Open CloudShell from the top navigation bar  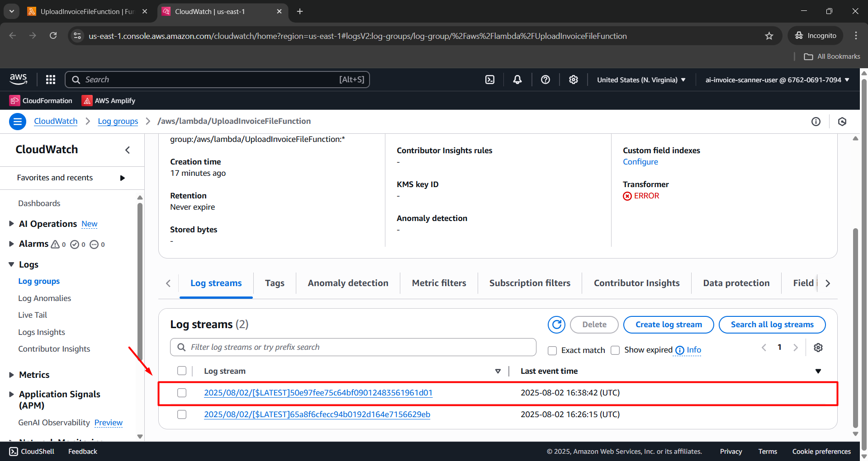[x=490, y=79]
